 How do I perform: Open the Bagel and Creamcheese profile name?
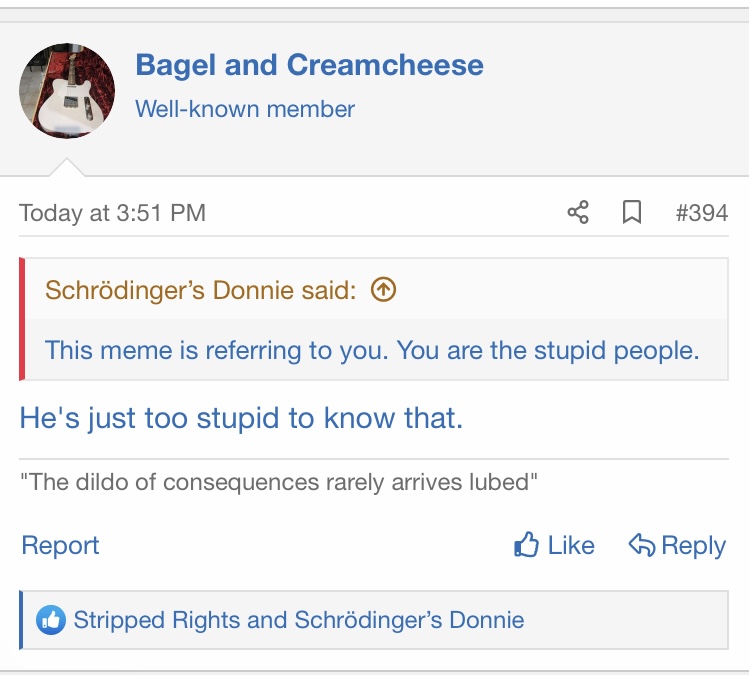coord(309,66)
